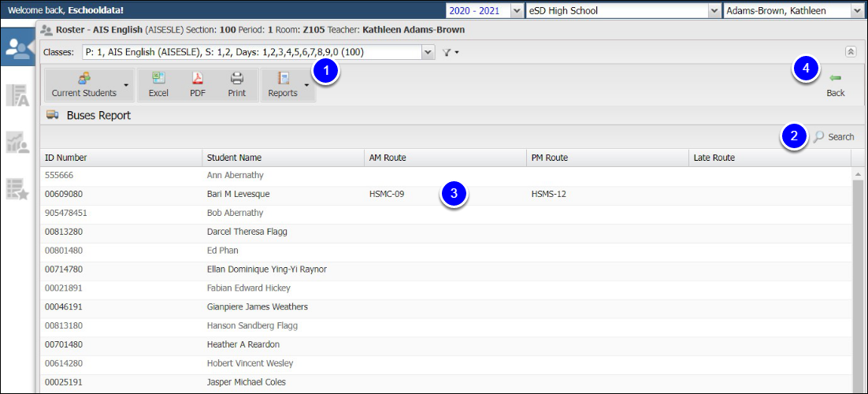
Task: Select student Jasper Michael Coles
Action: (x=247, y=382)
